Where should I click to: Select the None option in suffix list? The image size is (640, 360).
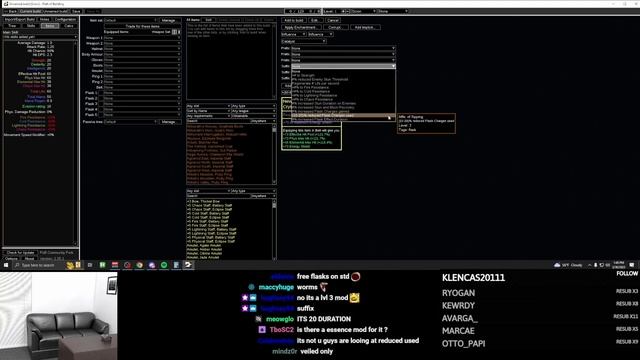(x=343, y=71)
